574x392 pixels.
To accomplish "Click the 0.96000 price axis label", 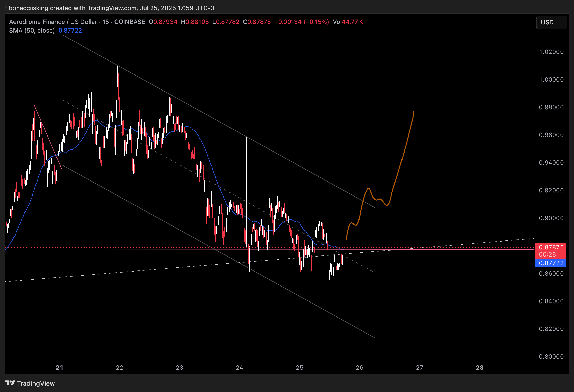I will click(x=551, y=135).
